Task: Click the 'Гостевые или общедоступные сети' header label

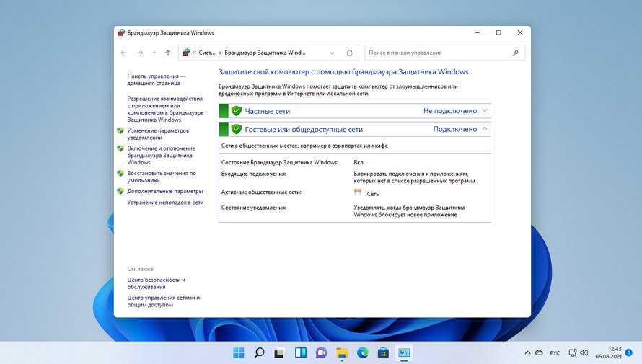Action: 304,129
